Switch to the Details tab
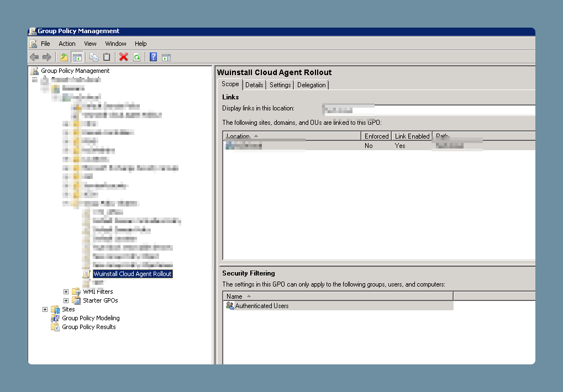 [254, 85]
